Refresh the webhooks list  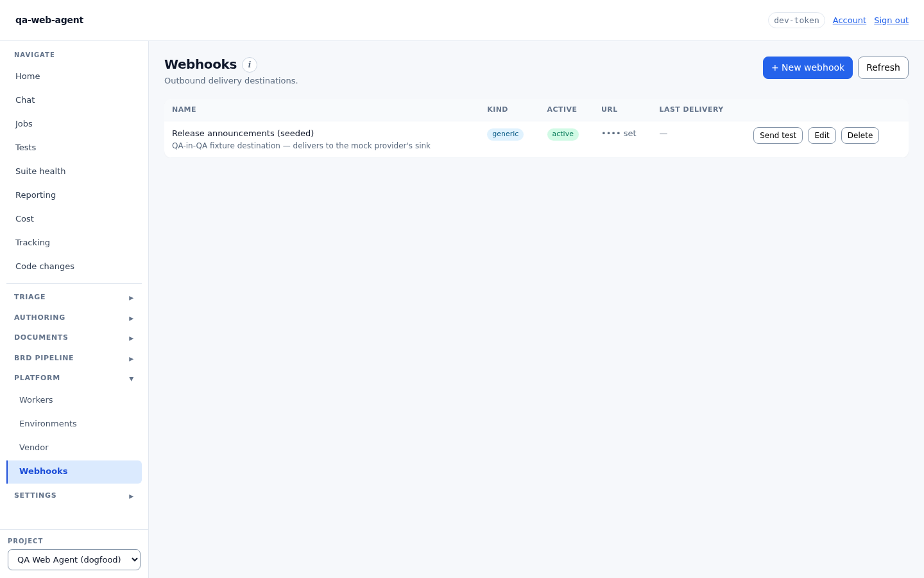tap(883, 68)
